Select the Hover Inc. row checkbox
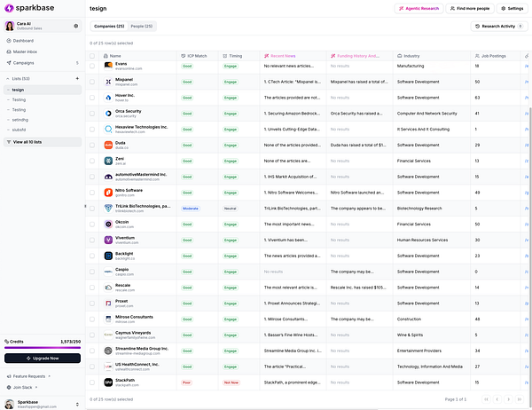Screen dimensions: 532x410 coord(92,98)
